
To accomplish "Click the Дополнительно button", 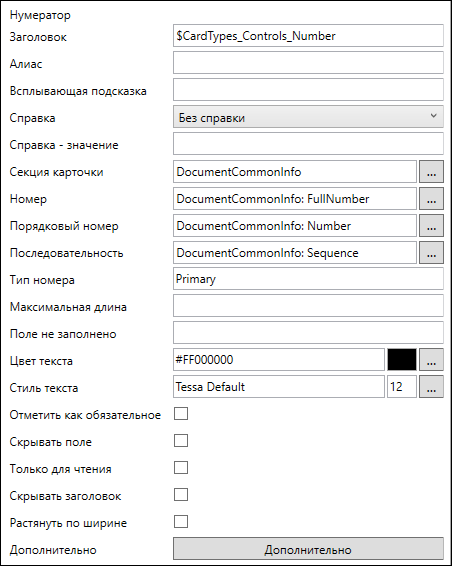I will (x=308, y=549).
